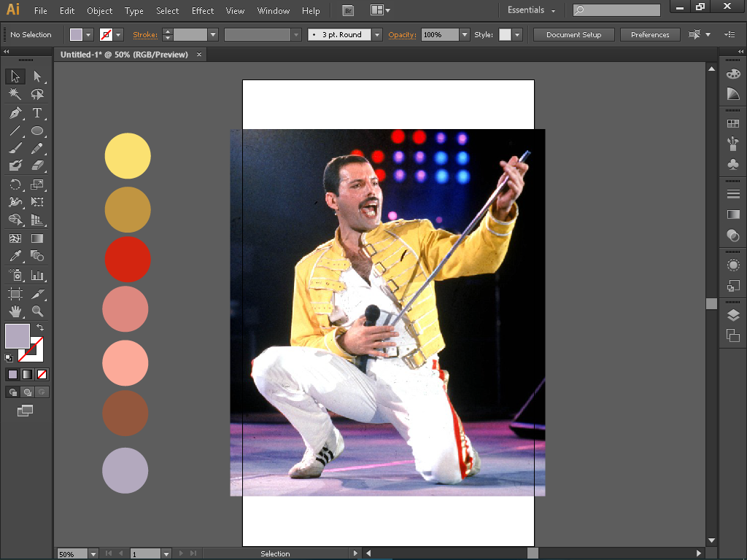Activate the Eyedropper tool
This screenshot has height=560, width=747.
click(x=15, y=256)
